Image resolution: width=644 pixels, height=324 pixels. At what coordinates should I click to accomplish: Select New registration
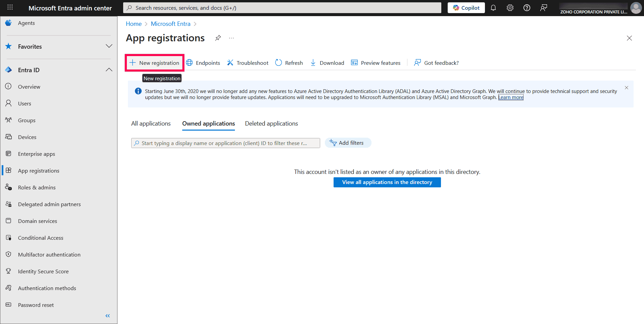pyautogui.click(x=155, y=63)
